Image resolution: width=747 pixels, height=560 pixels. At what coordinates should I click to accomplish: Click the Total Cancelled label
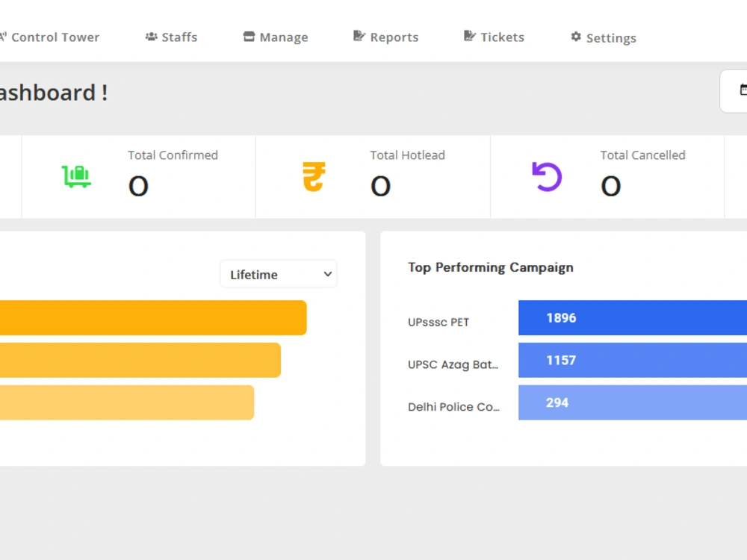pos(642,155)
